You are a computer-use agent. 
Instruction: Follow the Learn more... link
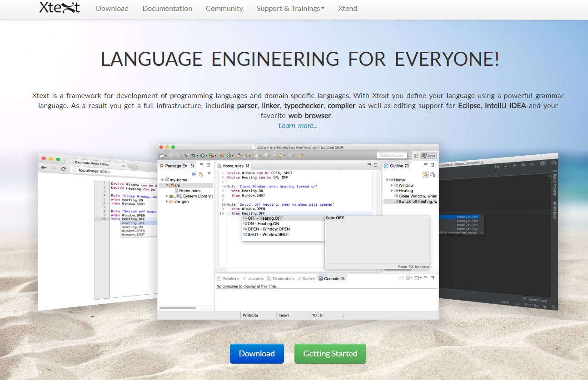[x=298, y=126]
